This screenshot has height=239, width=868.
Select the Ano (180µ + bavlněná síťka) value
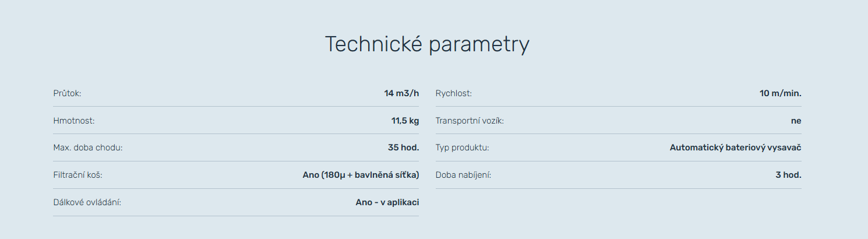[x=361, y=175]
